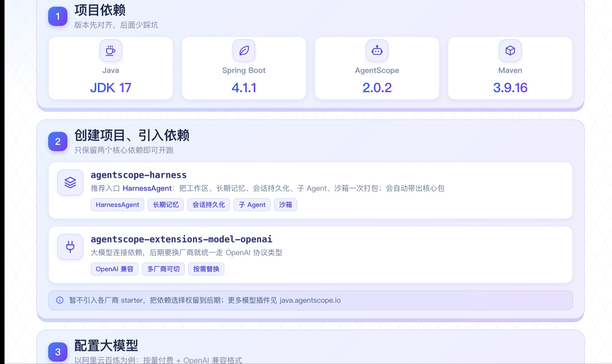Select the 子 Agent tag chip
Viewport: 612px width, 364px height.
[x=252, y=205]
